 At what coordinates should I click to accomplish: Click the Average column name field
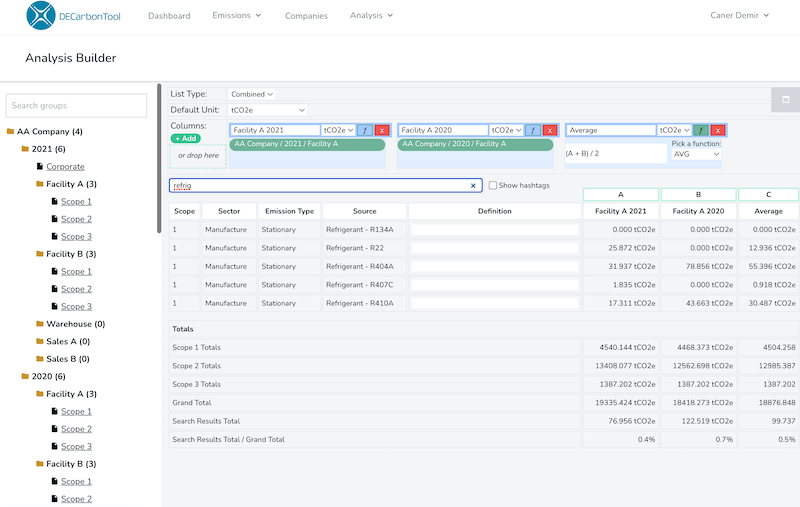[x=611, y=130]
